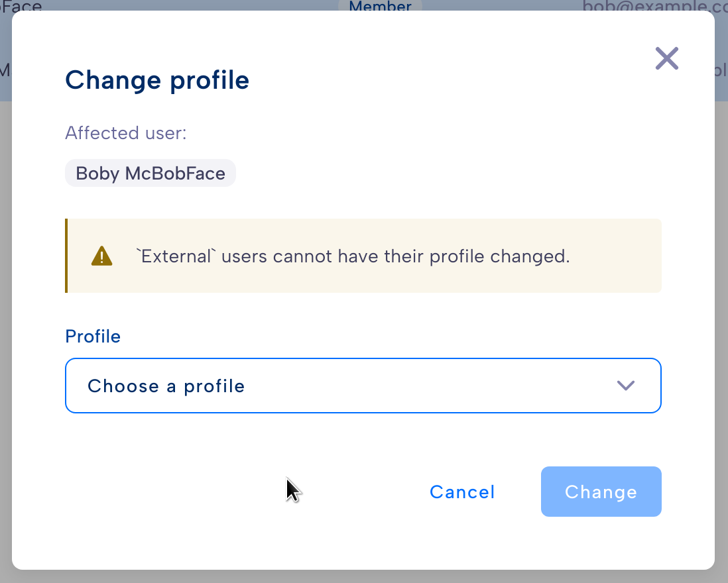Click the Cancel button
728x583 pixels.
[462, 492]
